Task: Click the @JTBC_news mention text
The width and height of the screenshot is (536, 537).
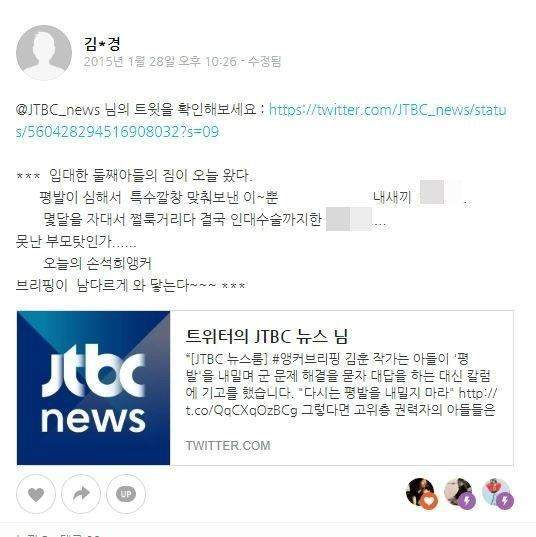Action: pos(58,110)
